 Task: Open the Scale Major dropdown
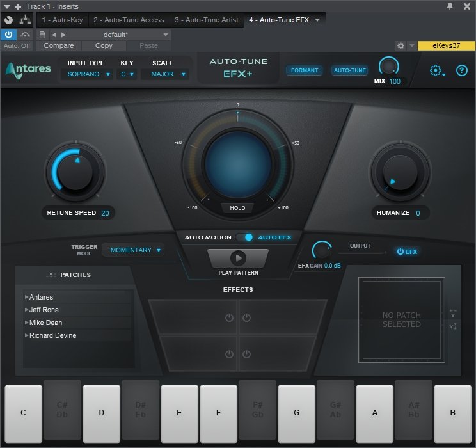pyautogui.click(x=170, y=74)
